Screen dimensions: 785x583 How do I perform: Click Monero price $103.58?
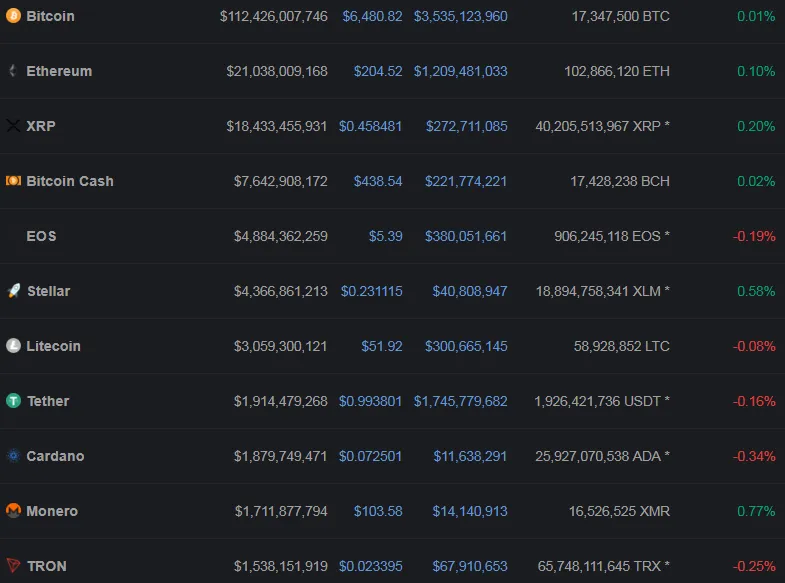pyautogui.click(x=378, y=511)
